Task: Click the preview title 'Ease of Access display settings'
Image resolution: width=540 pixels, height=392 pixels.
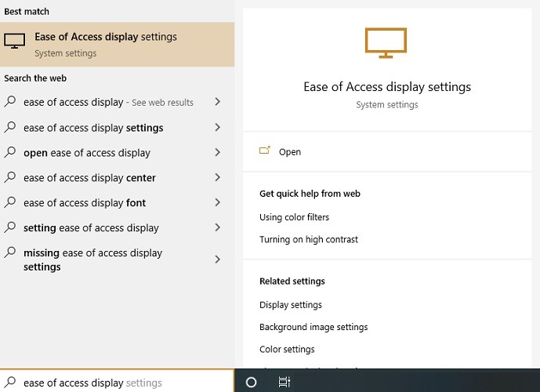Action: tap(387, 87)
